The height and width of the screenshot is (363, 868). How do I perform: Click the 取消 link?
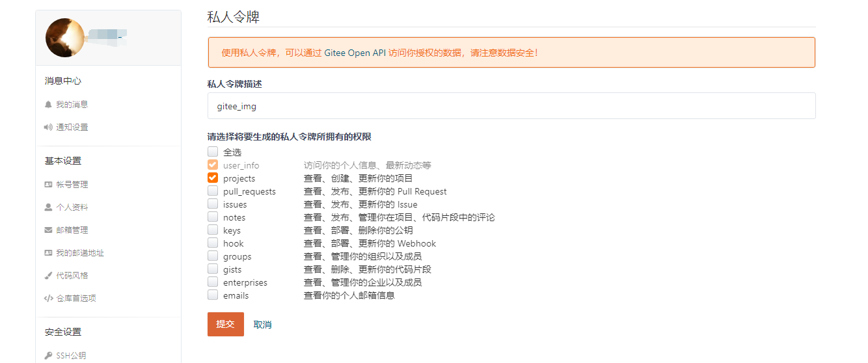(x=263, y=325)
